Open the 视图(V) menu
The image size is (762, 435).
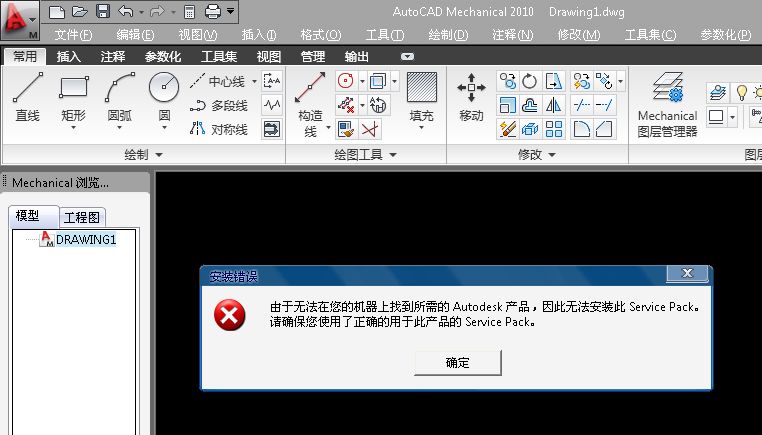coord(197,35)
